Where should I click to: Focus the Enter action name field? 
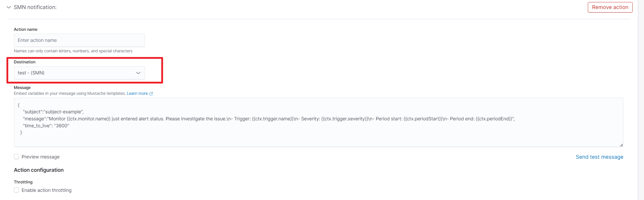coord(79,40)
